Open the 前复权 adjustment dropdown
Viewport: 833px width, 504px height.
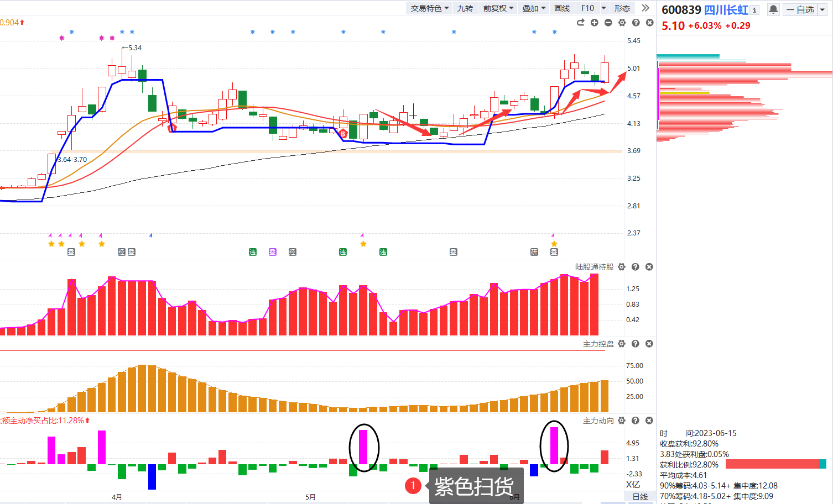pyautogui.click(x=498, y=8)
